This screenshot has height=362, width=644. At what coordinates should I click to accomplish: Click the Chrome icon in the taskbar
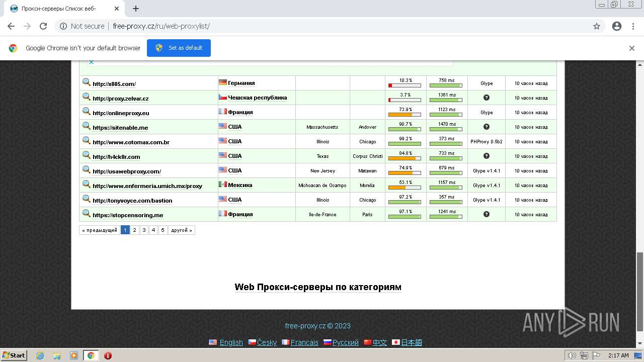tap(91, 355)
